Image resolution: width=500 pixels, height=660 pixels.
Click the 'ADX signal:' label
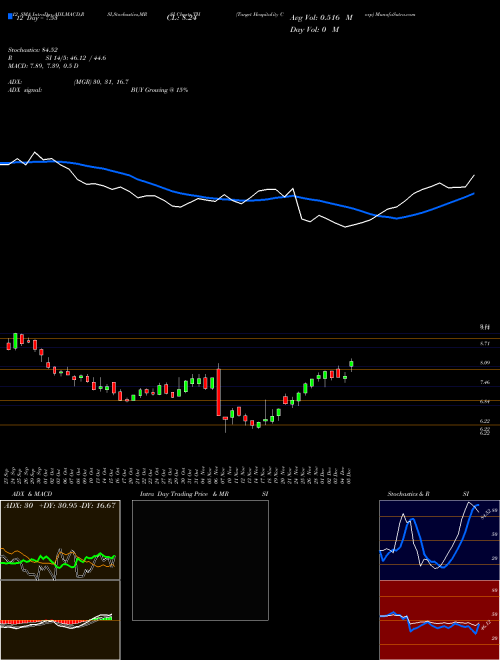pos(25,90)
